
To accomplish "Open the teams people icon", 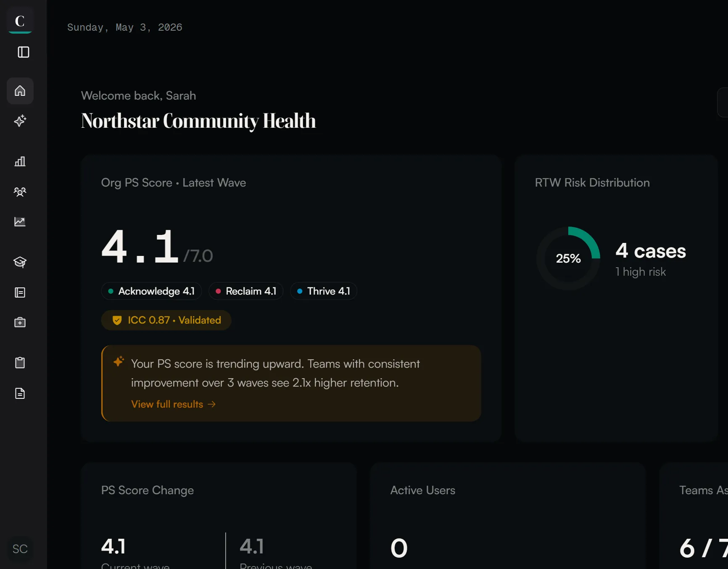I will [x=20, y=192].
